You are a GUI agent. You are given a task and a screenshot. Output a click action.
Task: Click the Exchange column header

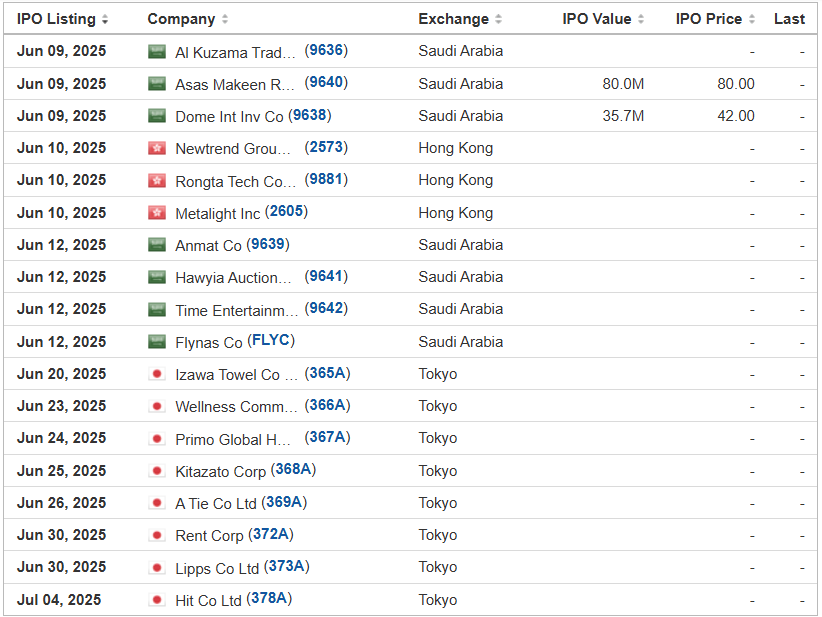453,19
